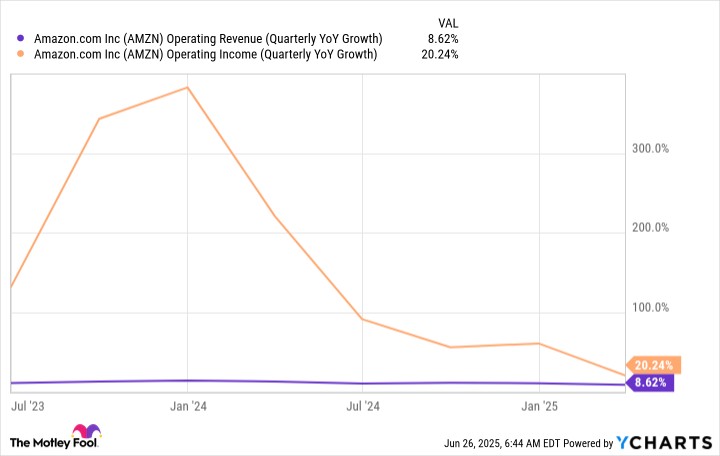Click the Jan '24 x-axis label
720x456 pixels.
(x=188, y=406)
